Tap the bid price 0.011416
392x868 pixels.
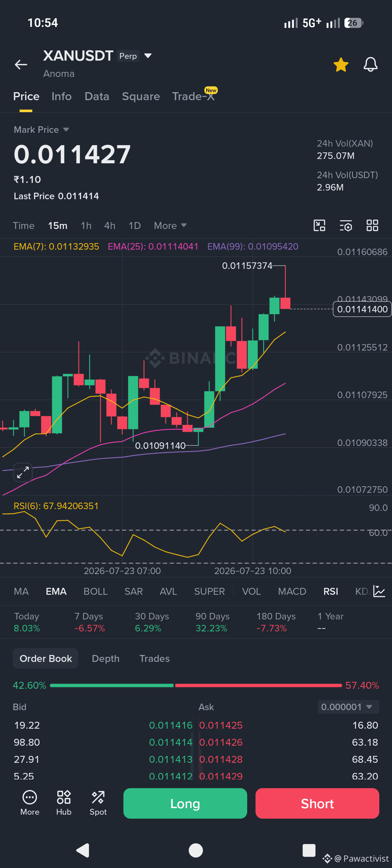pyautogui.click(x=171, y=725)
